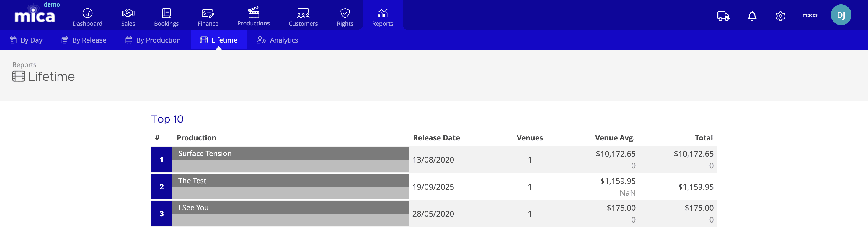Screen dimensions: 868x227
Task: Click the rank 3 number cell
Action: point(162,213)
